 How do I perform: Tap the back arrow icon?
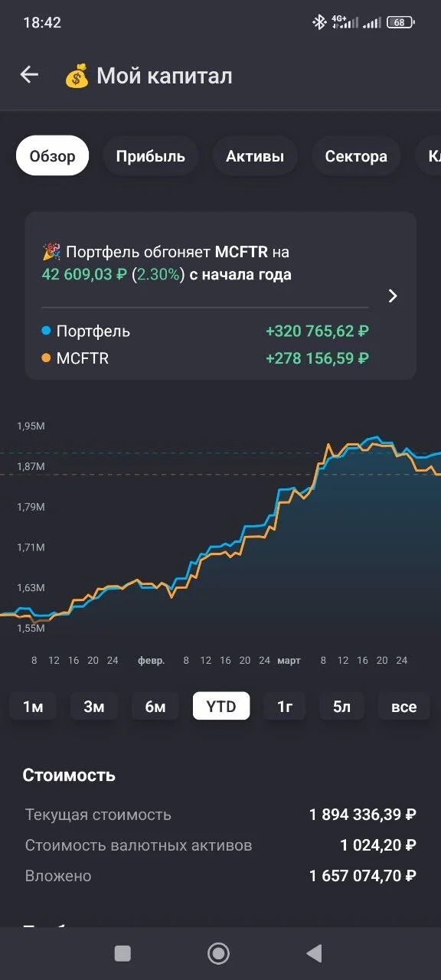coord(29,74)
